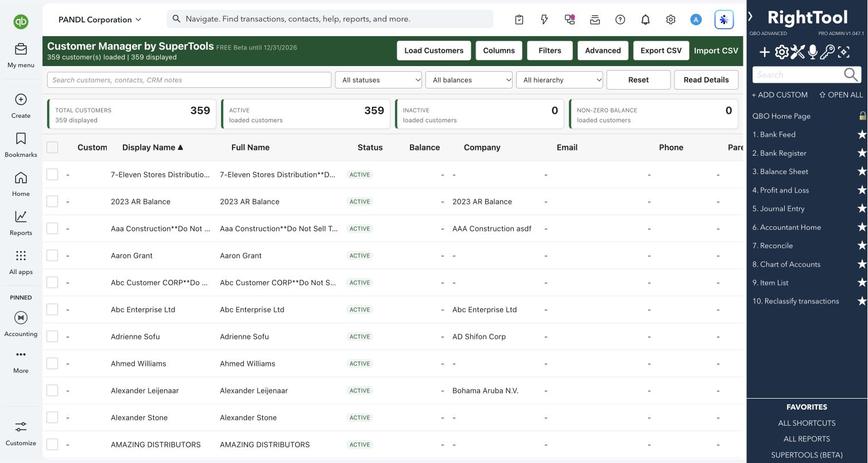Viewport: 868px width, 463px height.
Task: Click the RightTool focus target icon
Action: point(843,53)
